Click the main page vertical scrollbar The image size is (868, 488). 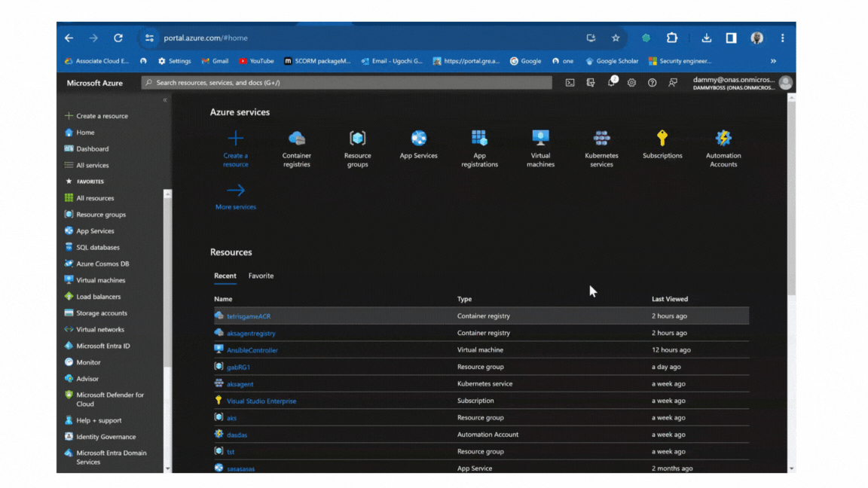click(792, 199)
